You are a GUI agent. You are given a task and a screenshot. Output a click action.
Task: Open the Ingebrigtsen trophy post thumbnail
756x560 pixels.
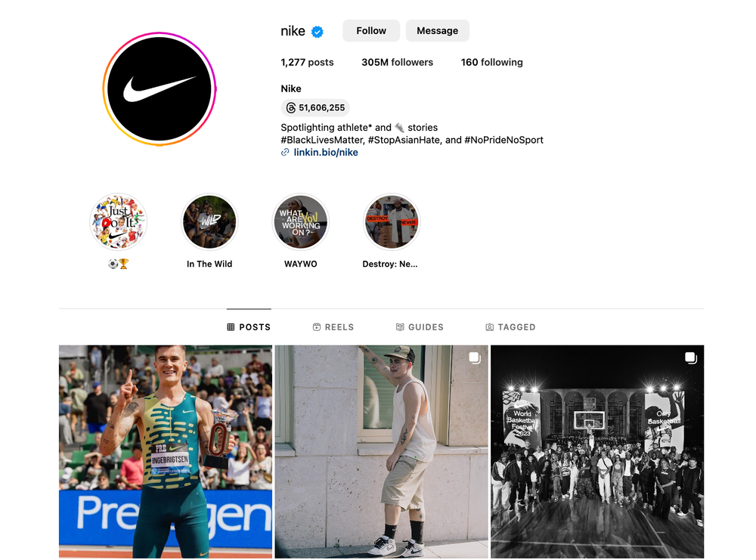point(166,452)
